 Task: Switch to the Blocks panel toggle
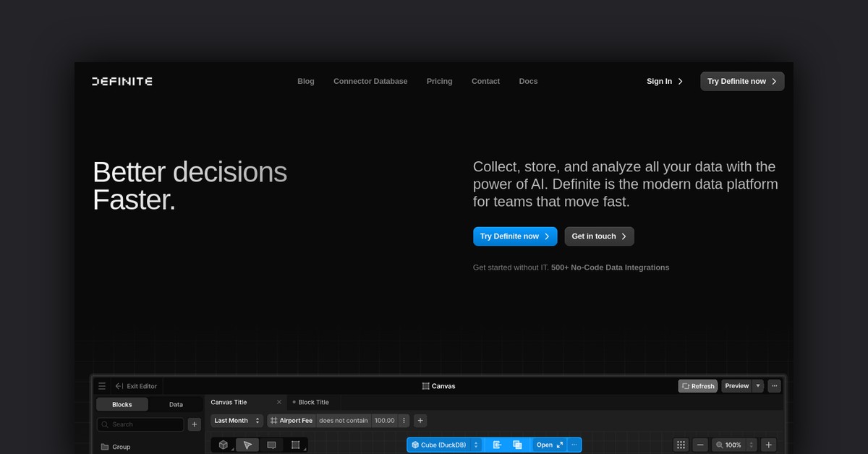[x=122, y=405]
